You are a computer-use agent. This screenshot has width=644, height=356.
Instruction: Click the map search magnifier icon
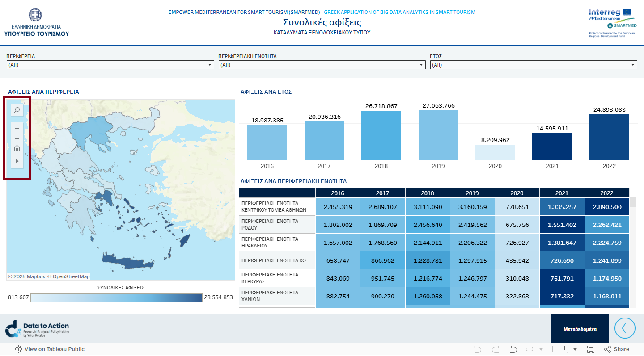pos(17,110)
